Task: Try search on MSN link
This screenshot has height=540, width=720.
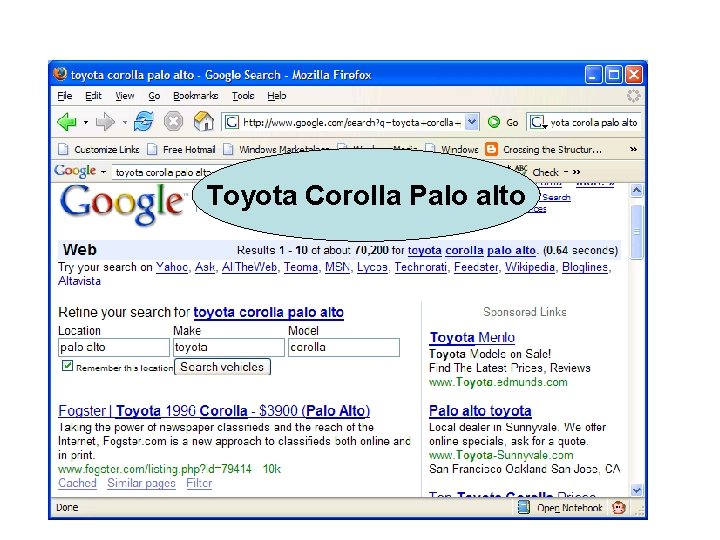Action: [338, 267]
